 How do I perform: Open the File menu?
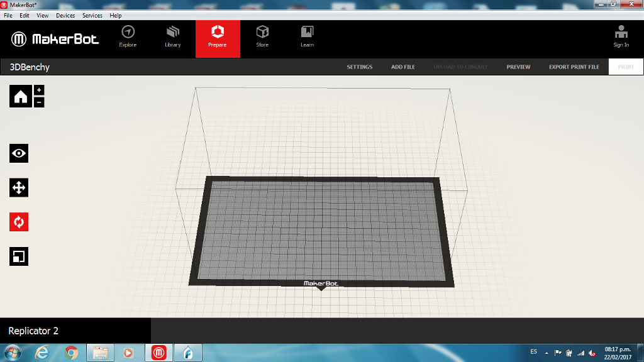pos(8,16)
